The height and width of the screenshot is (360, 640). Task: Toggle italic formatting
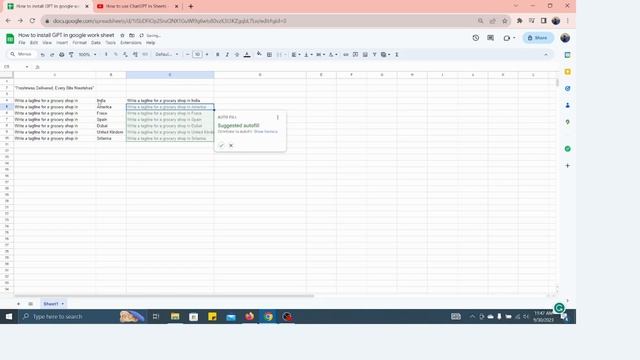(x=227, y=54)
